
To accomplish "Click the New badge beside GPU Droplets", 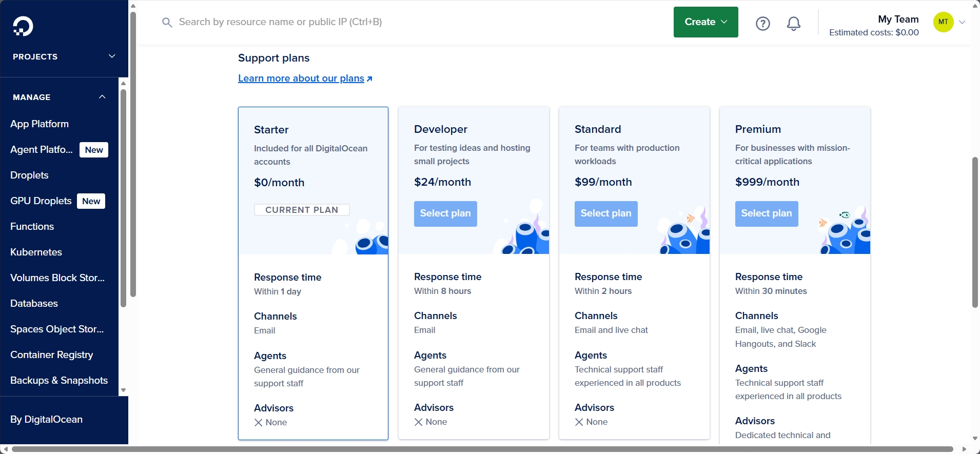I will tap(91, 201).
